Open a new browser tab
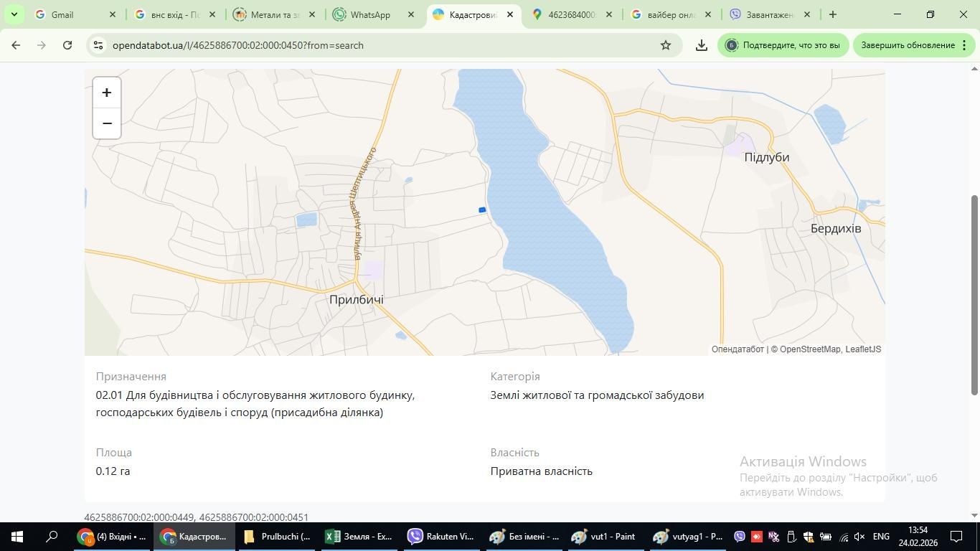This screenshot has width=980, height=551. [x=832, y=14]
